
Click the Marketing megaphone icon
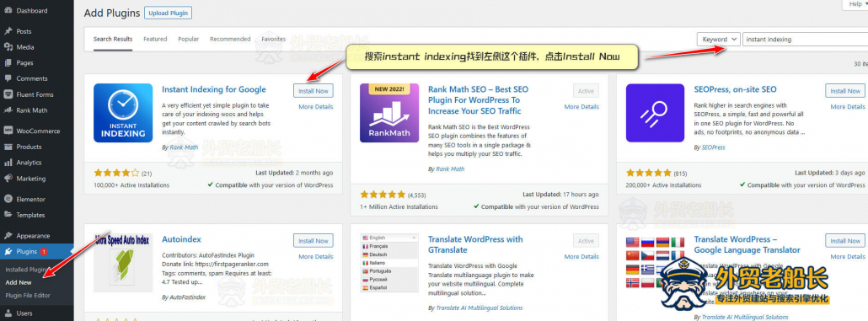pos(8,179)
